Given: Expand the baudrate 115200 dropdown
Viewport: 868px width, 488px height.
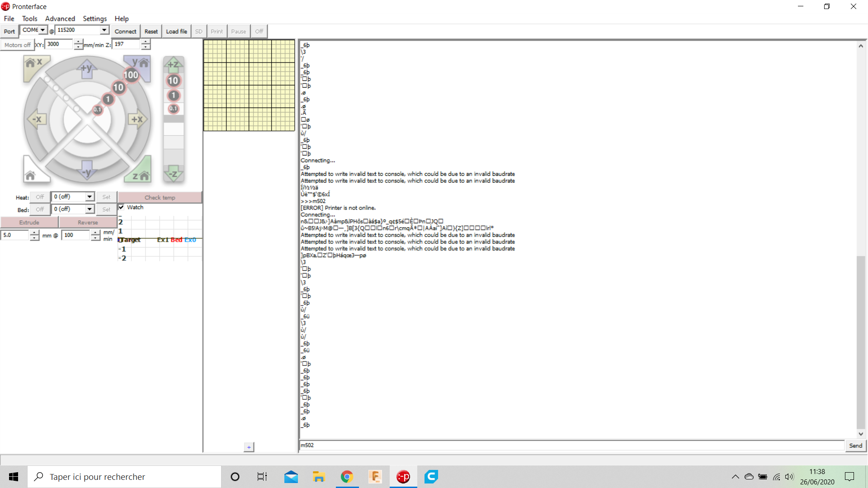Looking at the screenshot, I should tap(104, 30).
